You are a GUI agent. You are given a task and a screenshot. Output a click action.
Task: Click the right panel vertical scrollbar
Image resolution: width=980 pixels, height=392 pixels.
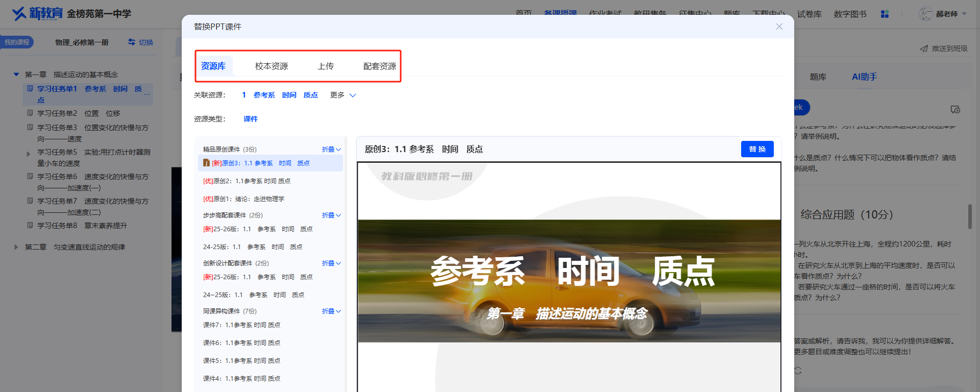[970, 217]
